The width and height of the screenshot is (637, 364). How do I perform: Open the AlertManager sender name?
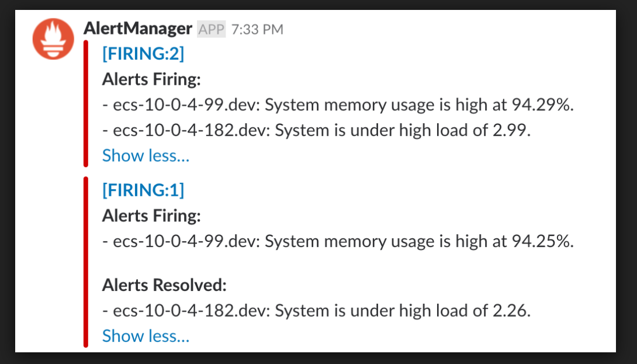click(137, 28)
